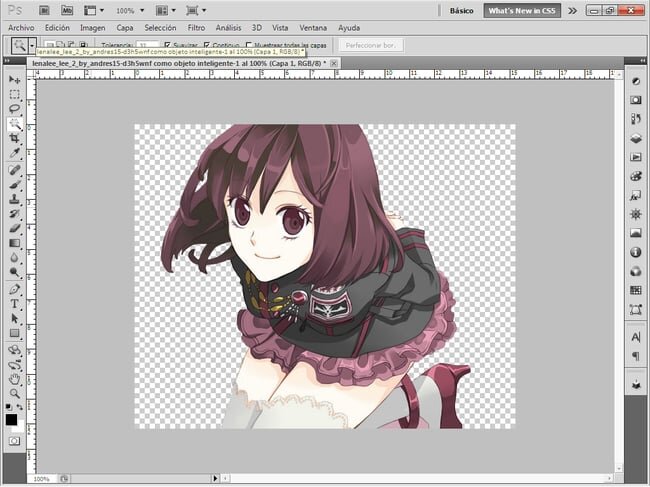Viewport: 650px width, 487px height.
Task: Open the status bar info arrow menu
Action: 215,478
